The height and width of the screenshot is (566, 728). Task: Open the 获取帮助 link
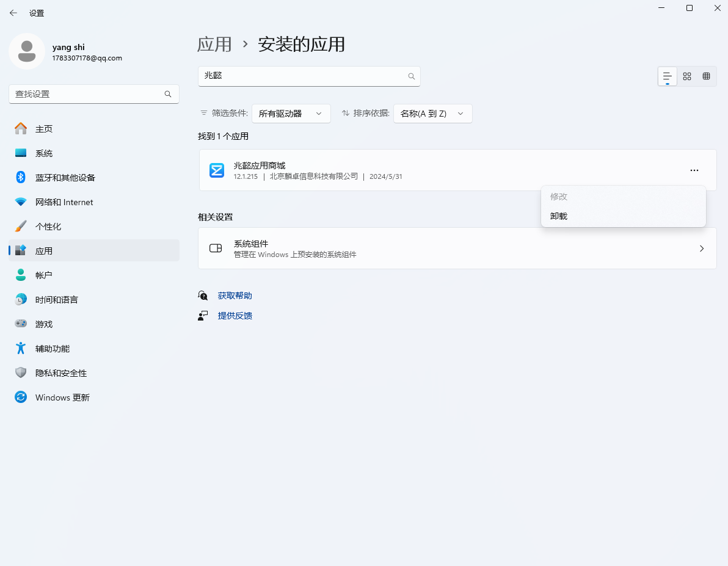coord(235,296)
